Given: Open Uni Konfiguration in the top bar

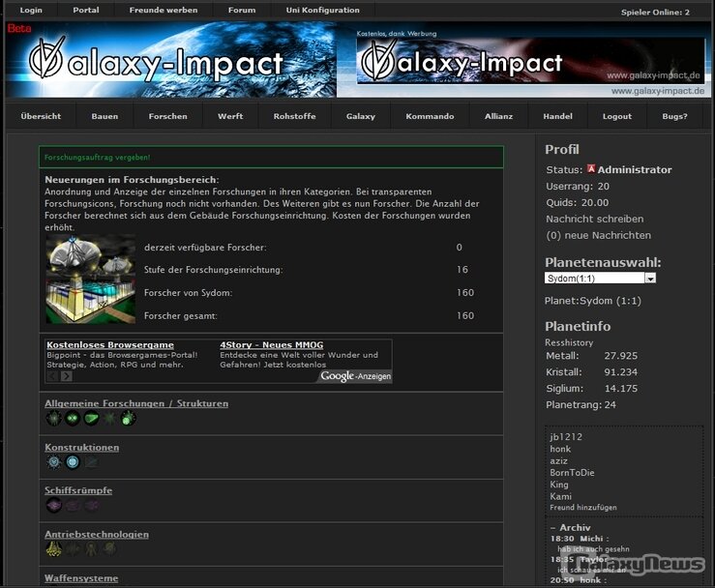Looking at the screenshot, I should tap(323, 10).
